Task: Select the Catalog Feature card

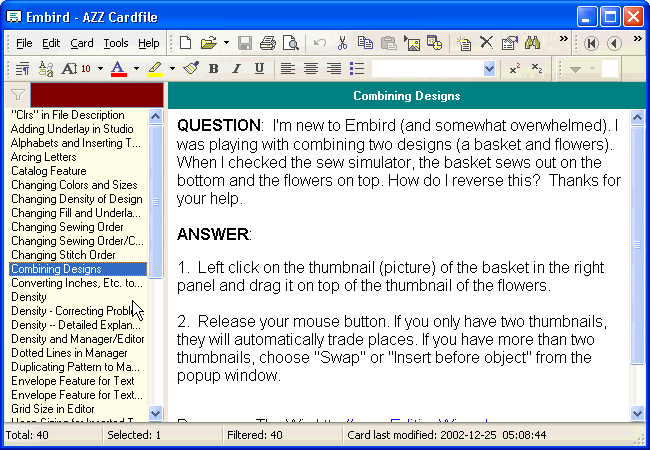Action: click(x=49, y=171)
